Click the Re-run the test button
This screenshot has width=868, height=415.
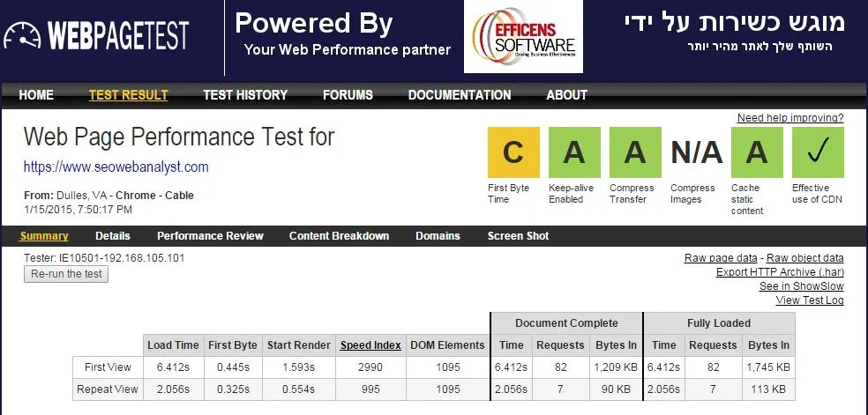(x=66, y=274)
